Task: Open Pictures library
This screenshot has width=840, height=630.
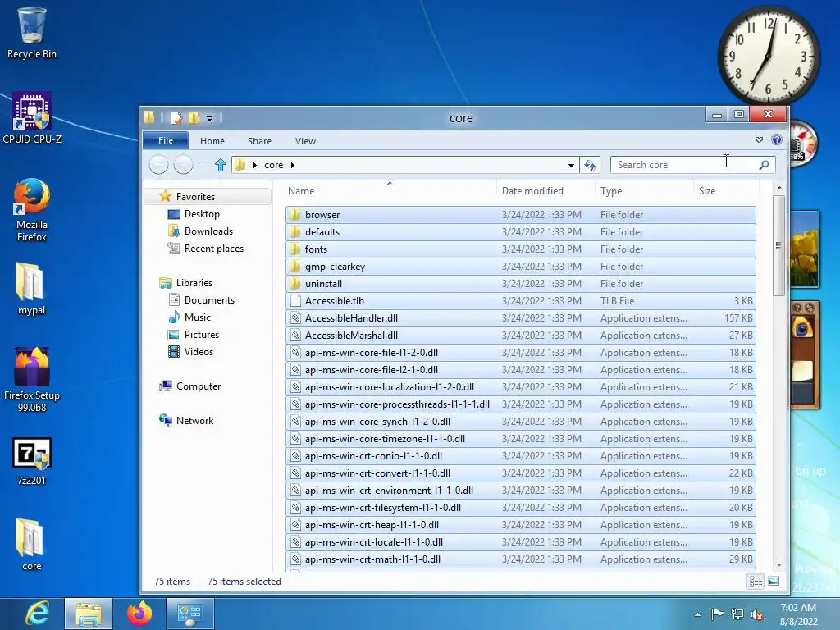Action: coord(202,335)
